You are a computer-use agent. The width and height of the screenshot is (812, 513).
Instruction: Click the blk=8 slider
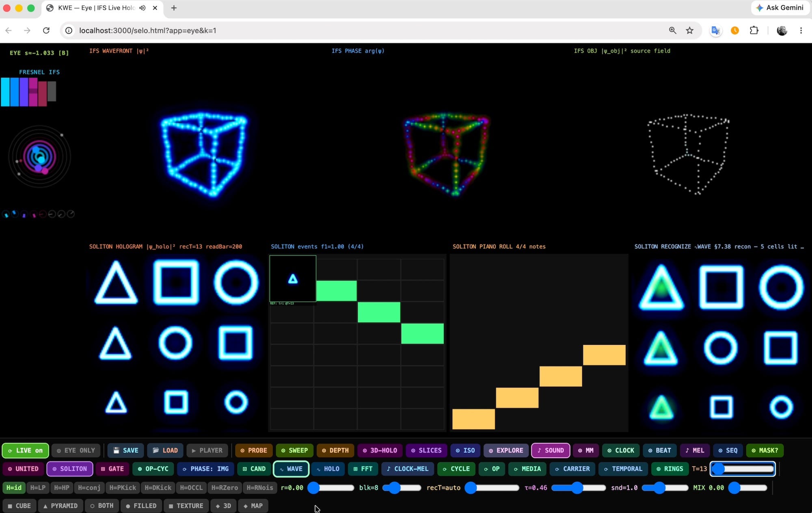coord(402,488)
